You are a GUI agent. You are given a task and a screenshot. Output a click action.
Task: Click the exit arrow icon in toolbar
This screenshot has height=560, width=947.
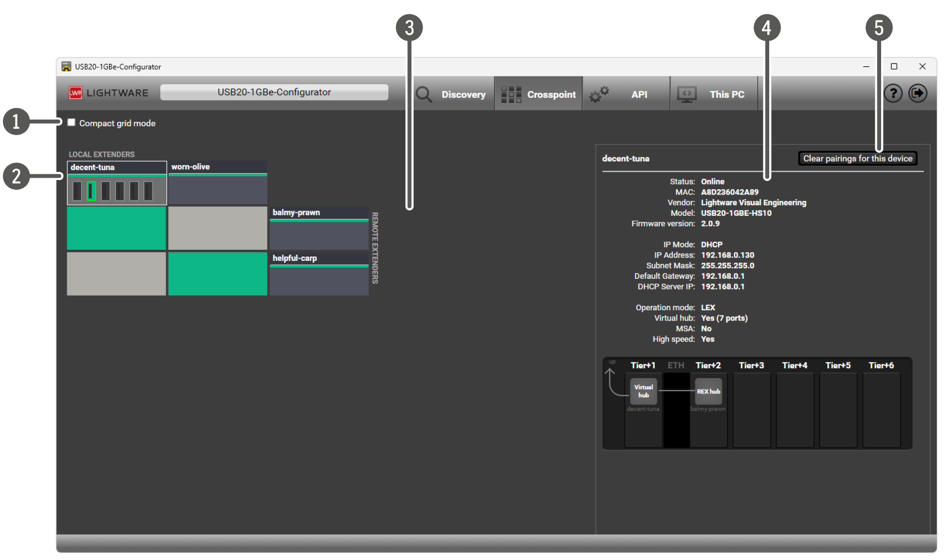click(x=917, y=93)
